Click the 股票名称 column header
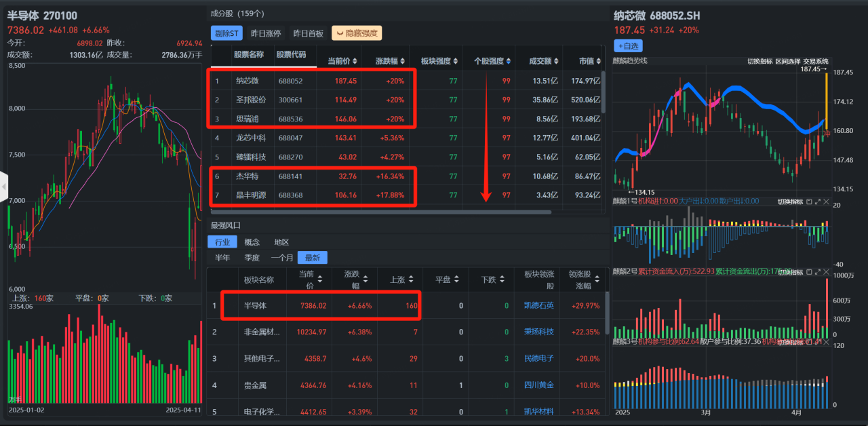 pos(249,54)
